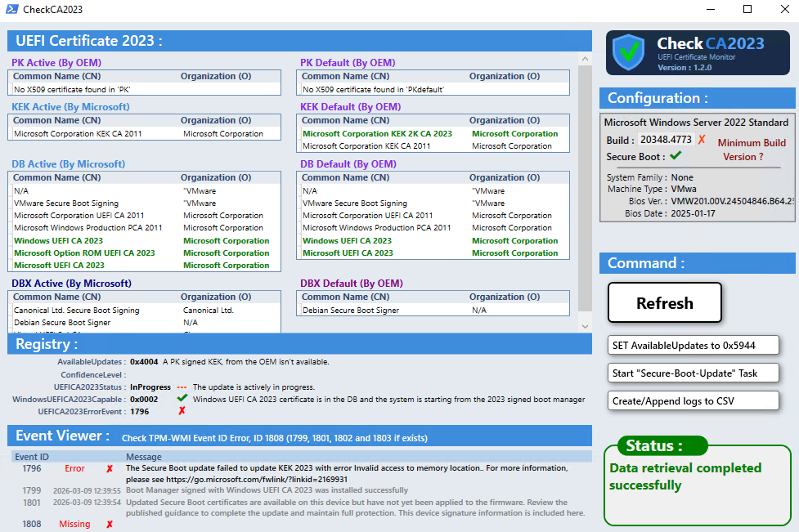The height and width of the screenshot is (532, 799).
Task: Click the Bios Ver. value VMW201.00V
Action: click(732, 201)
